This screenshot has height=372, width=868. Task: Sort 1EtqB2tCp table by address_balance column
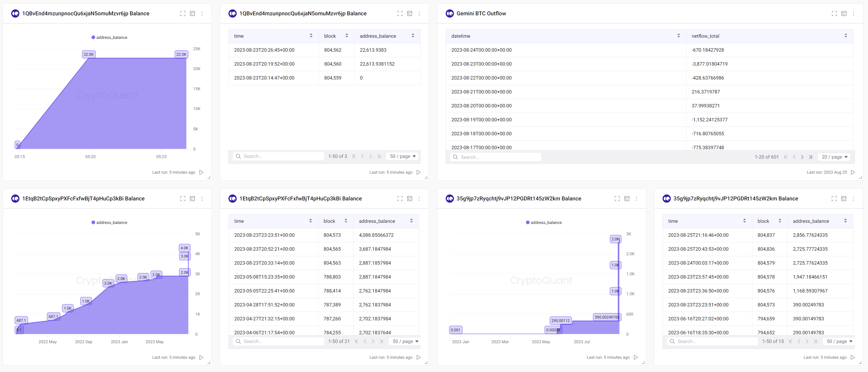[411, 221]
